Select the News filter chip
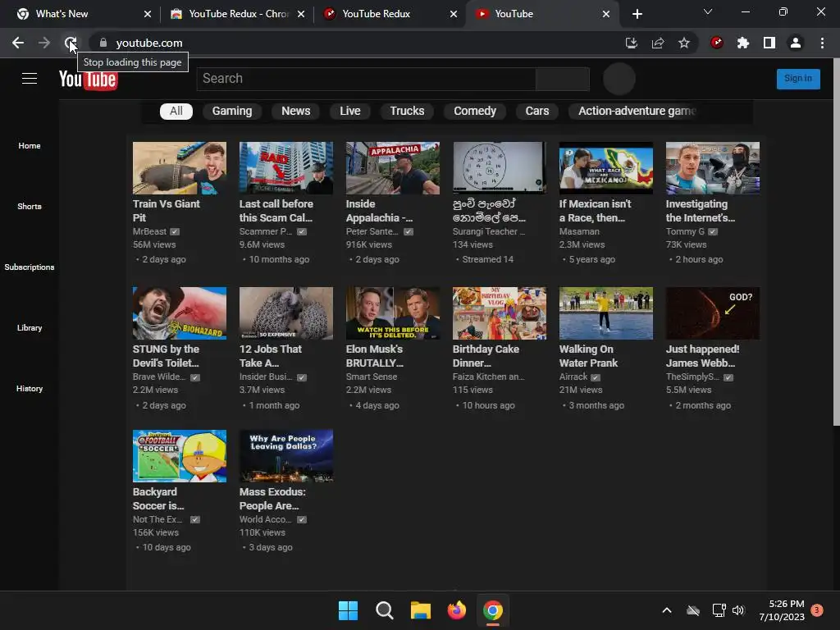The height and width of the screenshot is (630, 840). coord(295,111)
